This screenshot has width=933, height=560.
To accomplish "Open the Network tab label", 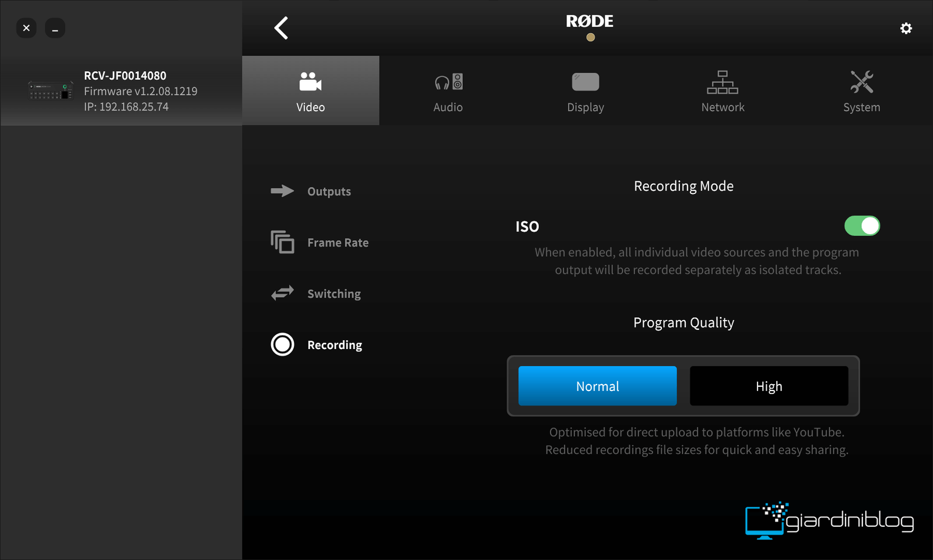I will [x=722, y=107].
